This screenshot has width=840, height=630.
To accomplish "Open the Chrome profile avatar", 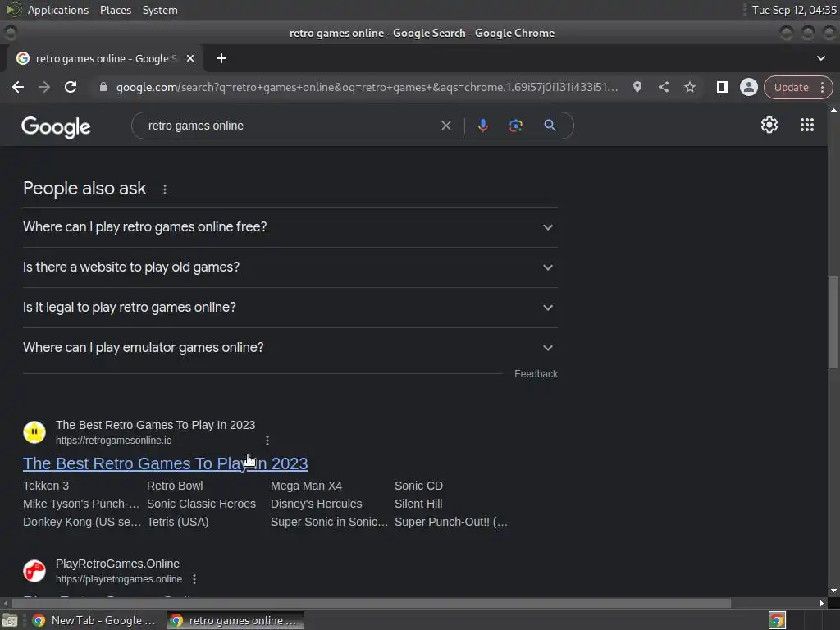I will point(749,87).
